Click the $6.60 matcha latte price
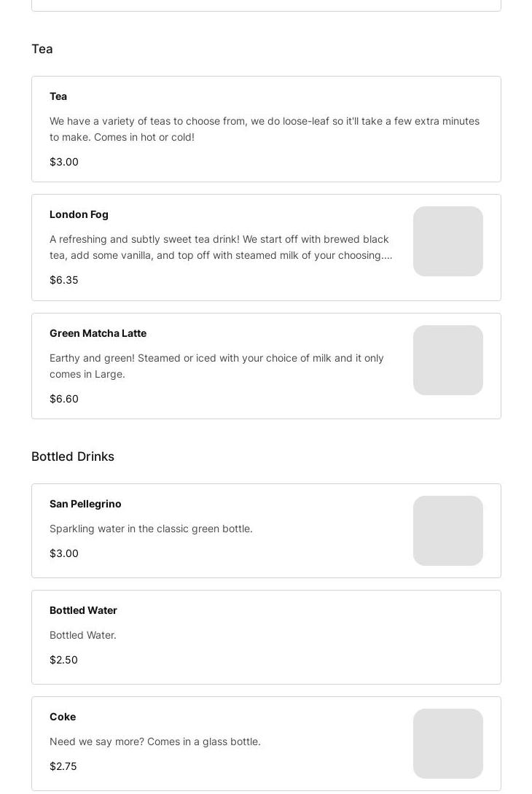 click(x=64, y=399)
